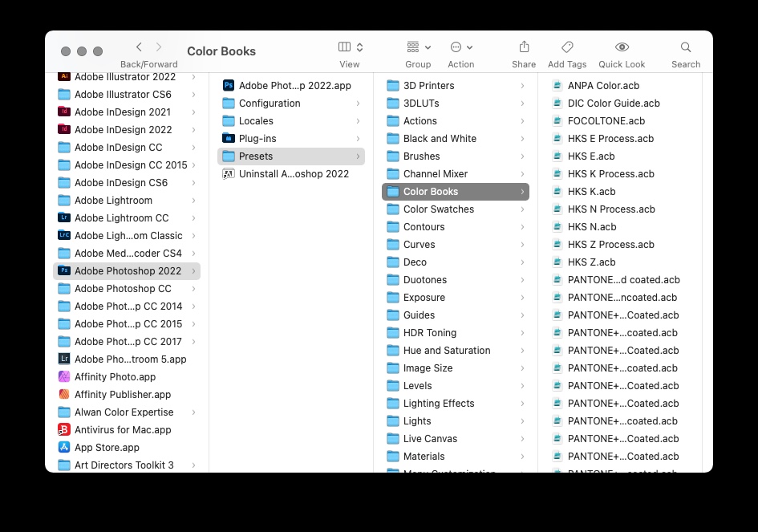Click the Lightroom Classic LrC icon
This screenshot has width=758, height=532.
[x=64, y=236]
